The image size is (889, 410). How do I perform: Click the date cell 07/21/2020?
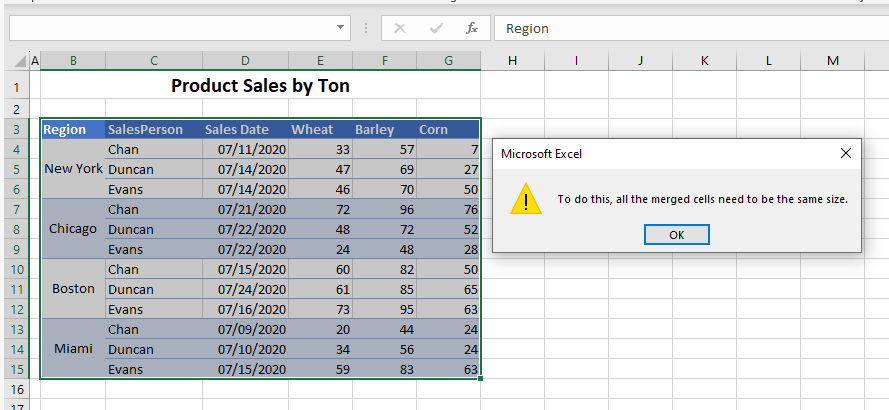(245, 209)
